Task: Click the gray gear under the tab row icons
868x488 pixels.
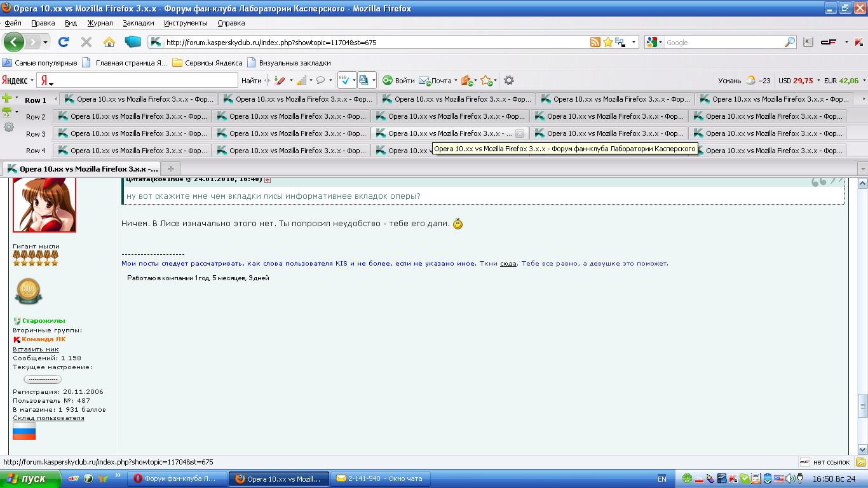Action: (x=9, y=127)
